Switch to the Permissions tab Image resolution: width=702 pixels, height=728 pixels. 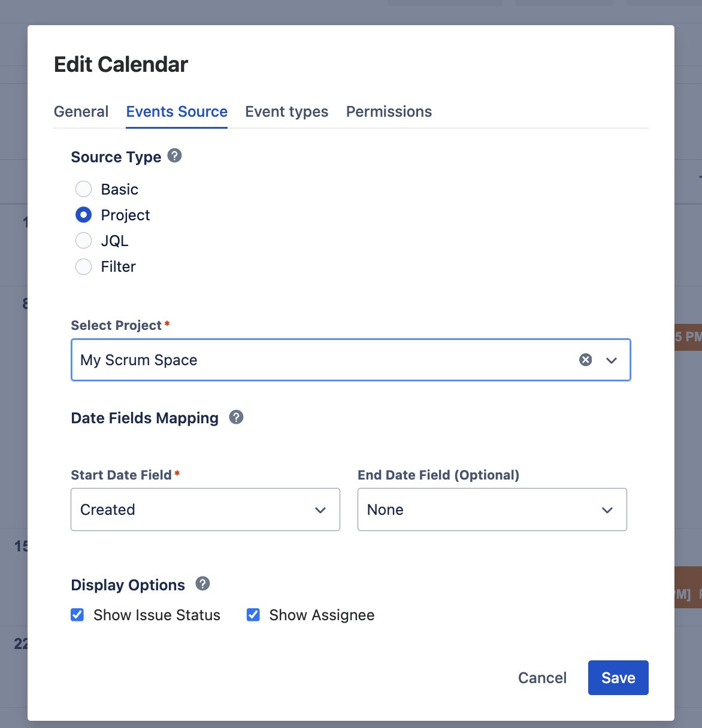[389, 111]
